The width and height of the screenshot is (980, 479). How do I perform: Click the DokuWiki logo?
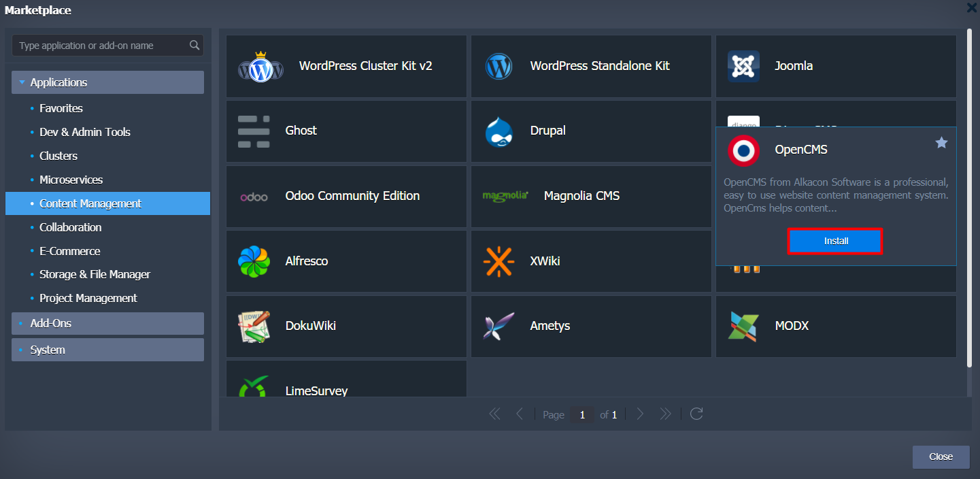(x=254, y=327)
